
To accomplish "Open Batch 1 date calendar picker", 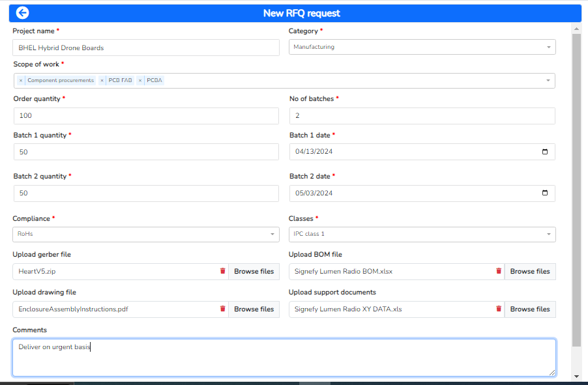I will coord(545,152).
